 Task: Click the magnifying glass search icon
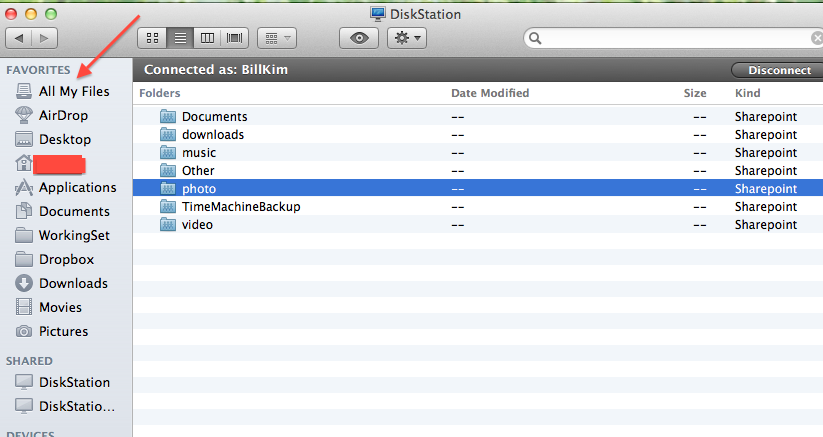click(x=535, y=38)
